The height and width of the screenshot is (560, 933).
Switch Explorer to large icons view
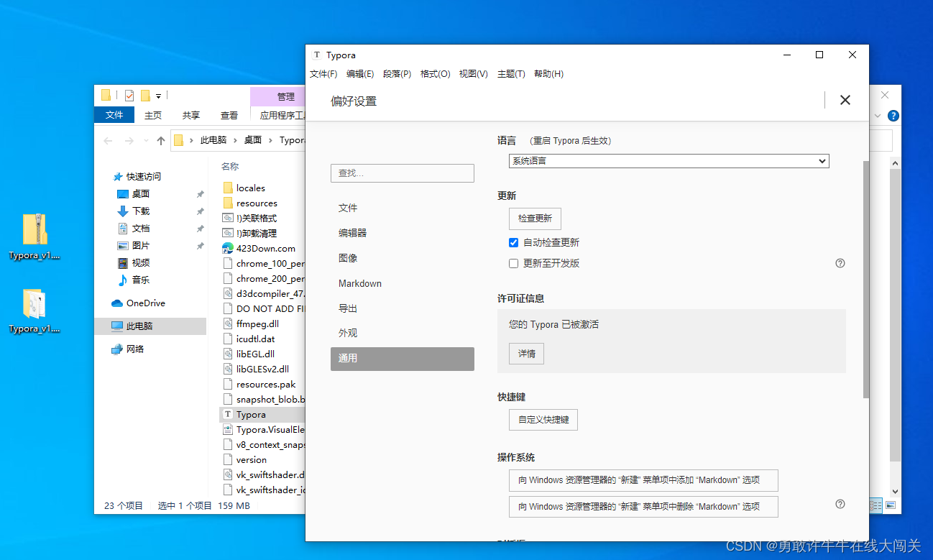click(891, 505)
